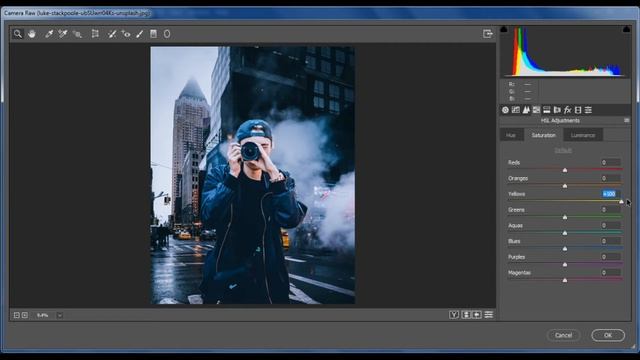Click the Purples slider handle
The image size is (640, 360).
click(x=565, y=264)
